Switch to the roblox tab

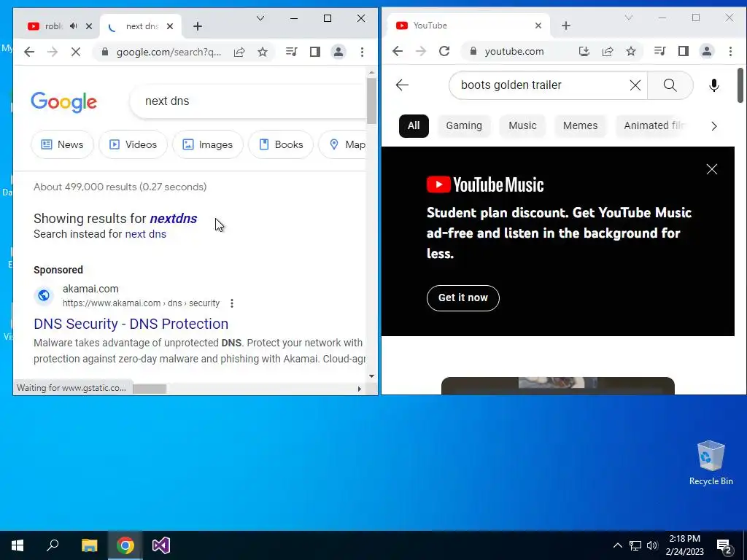[x=53, y=26]
